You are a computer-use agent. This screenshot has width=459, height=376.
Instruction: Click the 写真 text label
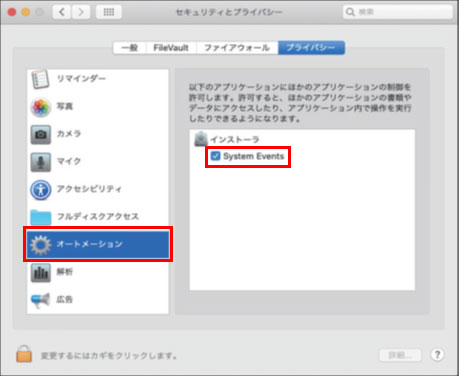point(65,106)
